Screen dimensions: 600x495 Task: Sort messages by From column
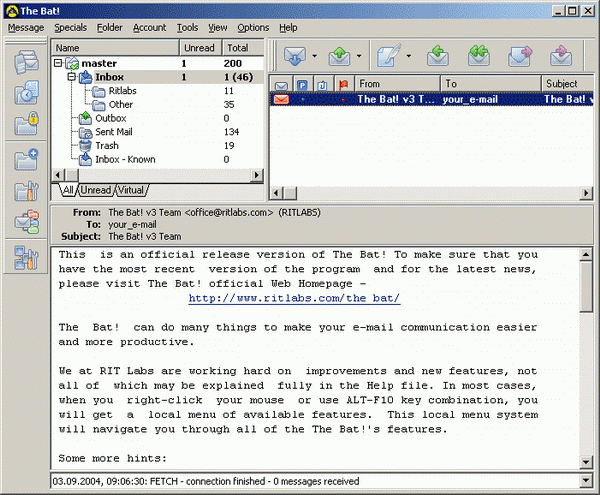click(397, 84)
